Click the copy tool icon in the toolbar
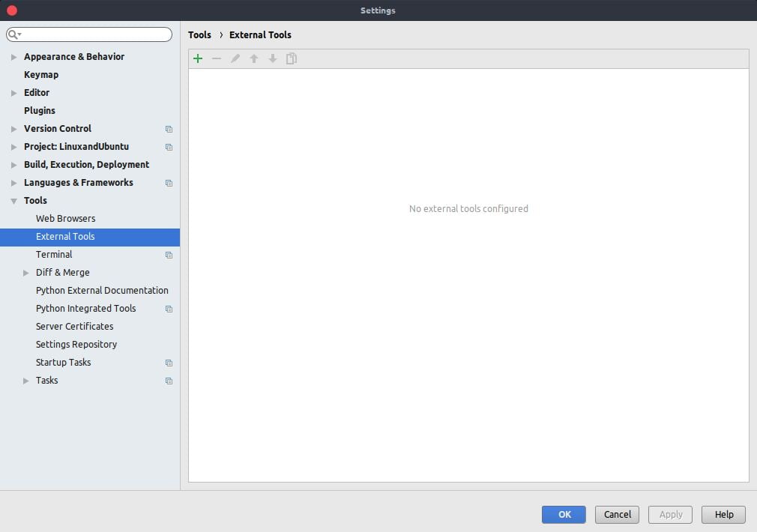 (x=291, y=58)
